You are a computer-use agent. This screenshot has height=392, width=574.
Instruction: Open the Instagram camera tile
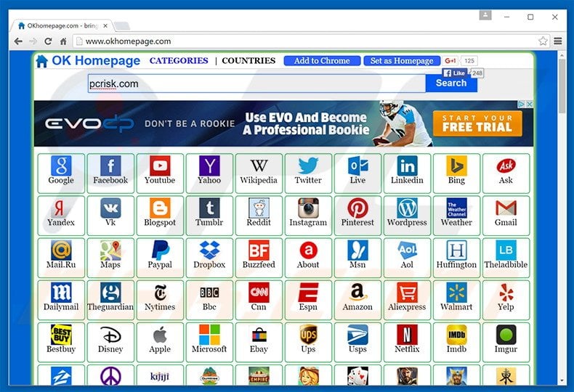308,216
